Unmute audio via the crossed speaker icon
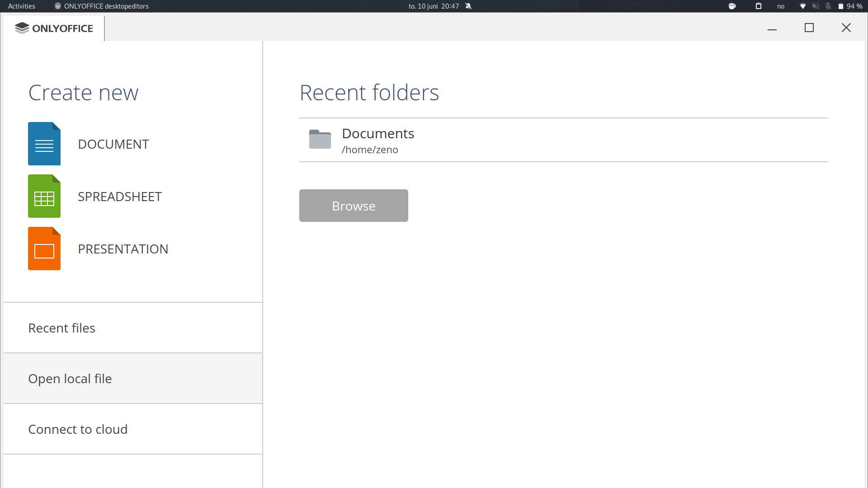This screenshot has width=868, height=488. click(x=816, y=6)
